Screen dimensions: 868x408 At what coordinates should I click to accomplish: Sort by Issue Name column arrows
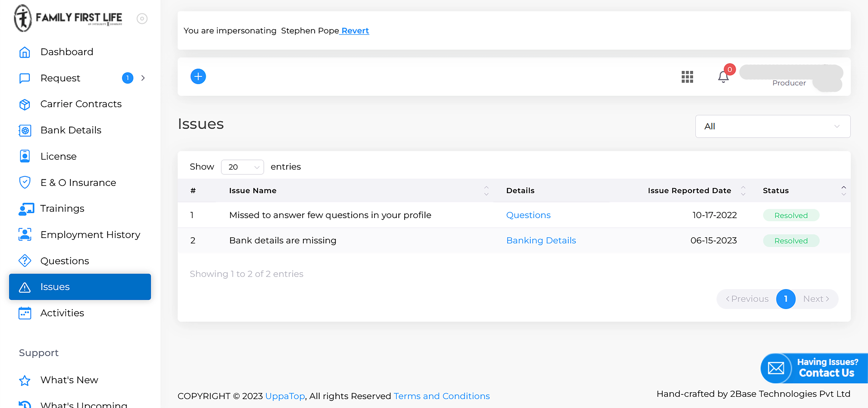(486, 191)
